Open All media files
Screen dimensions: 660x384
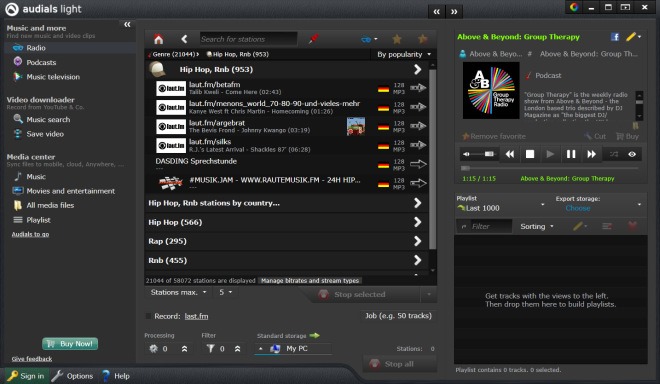pos(50,205)
